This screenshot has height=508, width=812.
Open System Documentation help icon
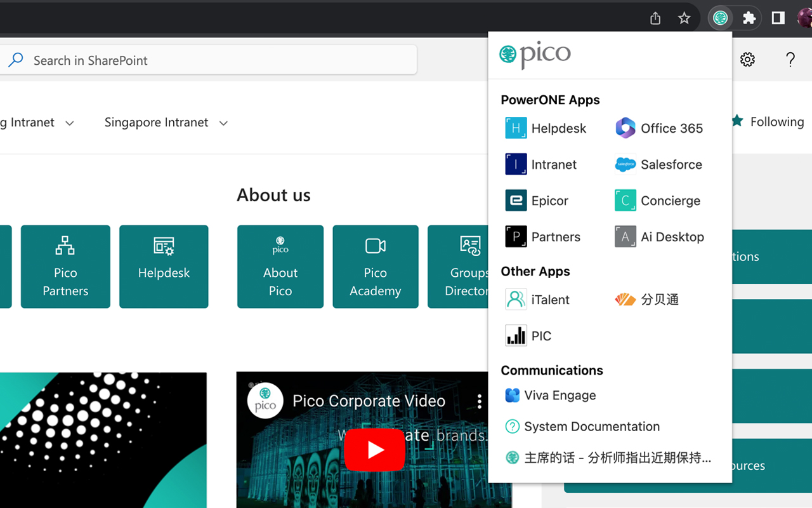tap(513, 427)
